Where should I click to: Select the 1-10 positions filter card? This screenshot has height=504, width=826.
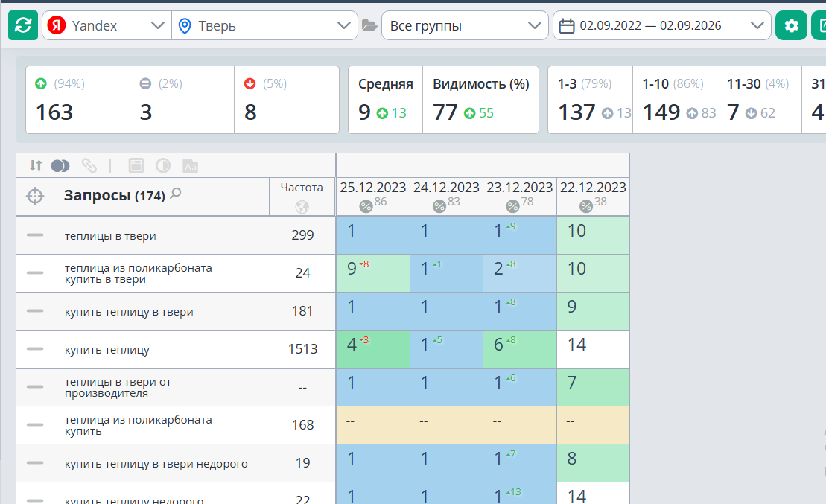click(675, 100)
